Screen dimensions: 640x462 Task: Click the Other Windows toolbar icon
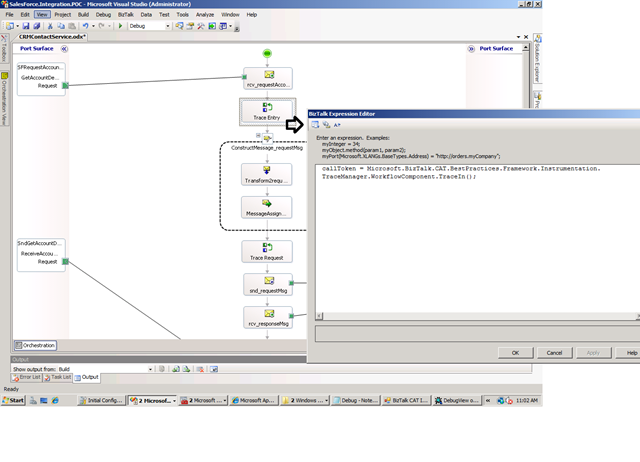(223, 26)
